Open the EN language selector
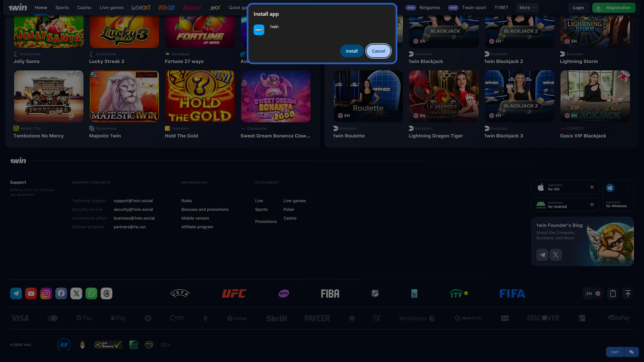 point(593,294)
